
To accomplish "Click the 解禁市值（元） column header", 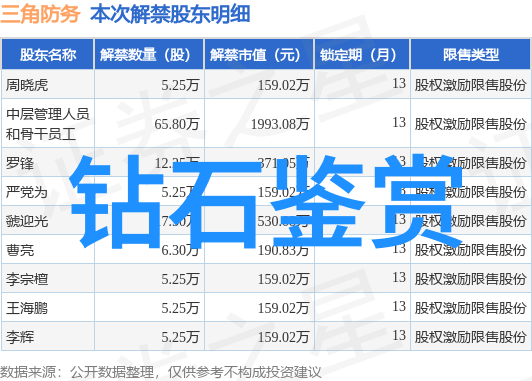I will (259, 55).
